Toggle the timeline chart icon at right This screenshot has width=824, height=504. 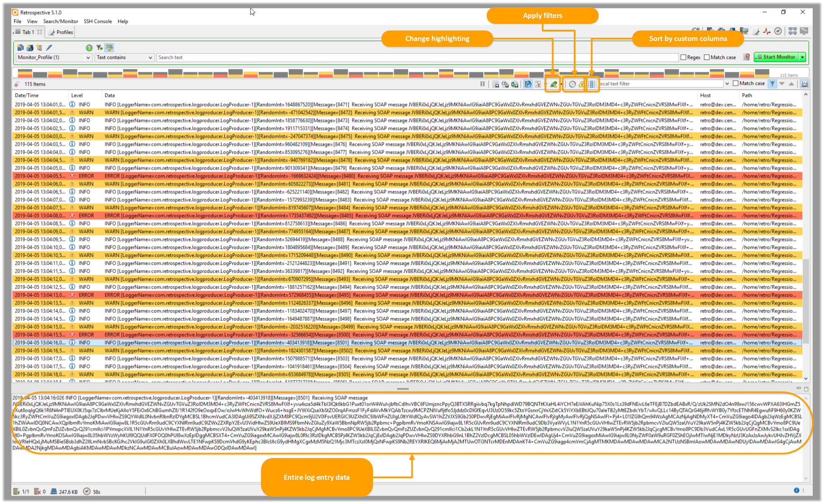coord(804,84)
